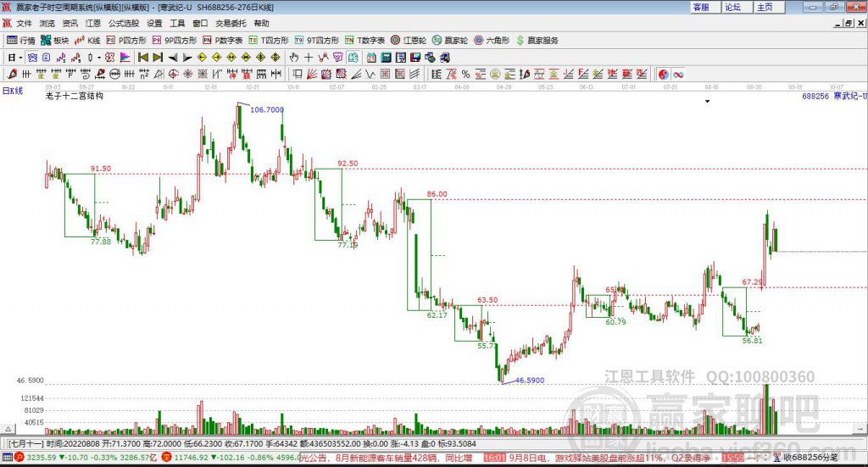Screen dimensions: 868x467
Task: Open the 帮助 menu
Action: [x=261, y=23]
